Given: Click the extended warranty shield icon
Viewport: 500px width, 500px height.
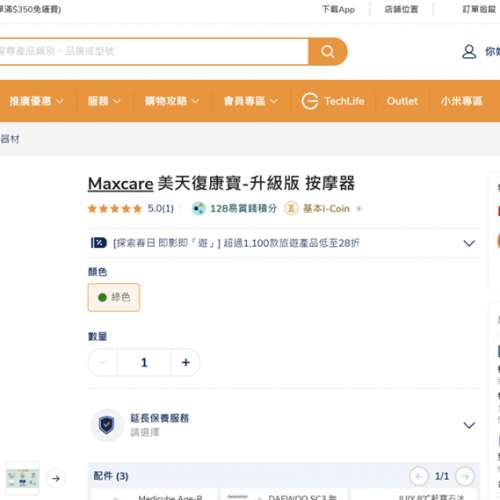Looking at the screenshot, I should coord(106,425).
